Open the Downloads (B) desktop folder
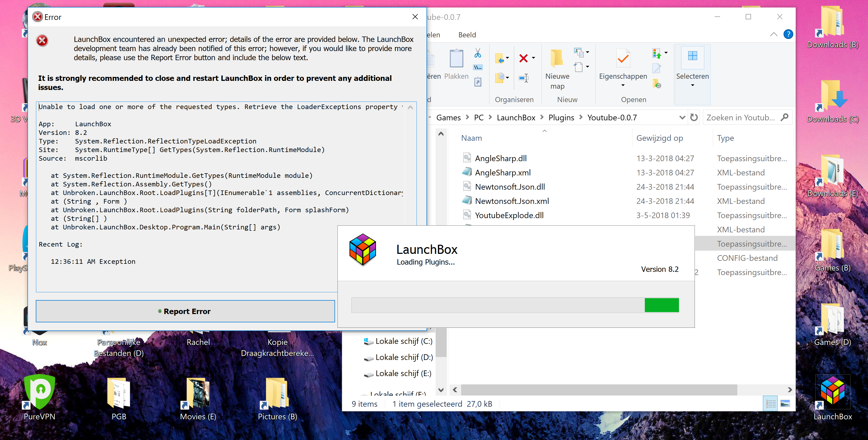This screenshot has height=440, width=868. 833,27
